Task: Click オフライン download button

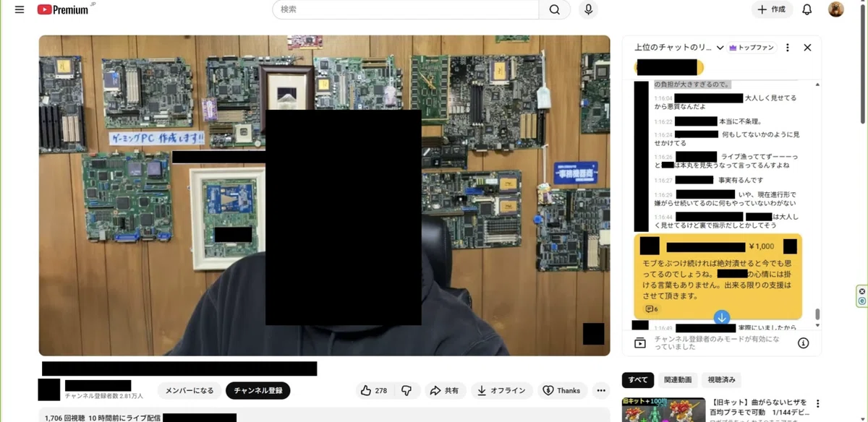Action: [x=502, y=390]
